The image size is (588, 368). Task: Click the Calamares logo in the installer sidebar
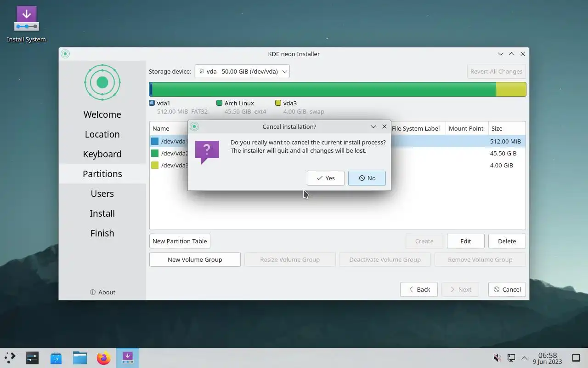pos(102,82)
